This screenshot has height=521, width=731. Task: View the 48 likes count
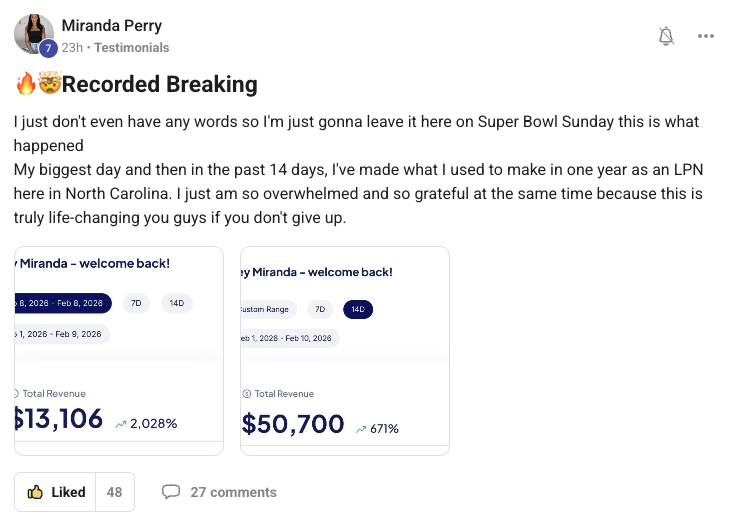114,492
